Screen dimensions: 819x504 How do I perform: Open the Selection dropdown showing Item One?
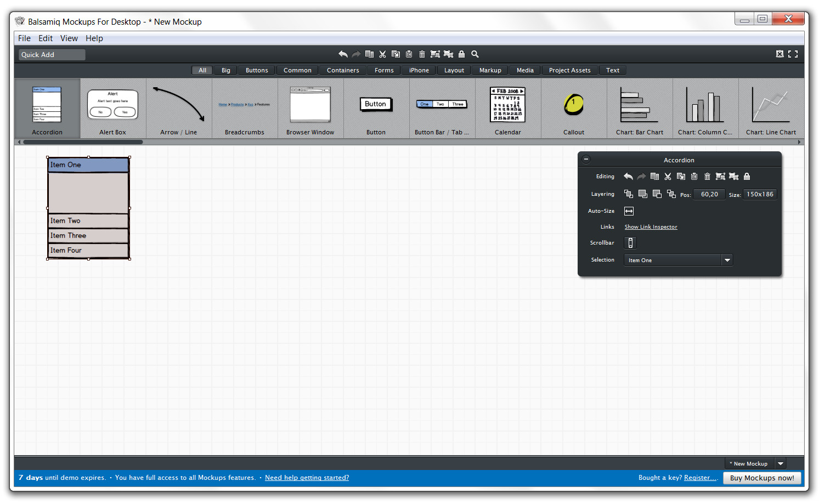tap(727, 259)
